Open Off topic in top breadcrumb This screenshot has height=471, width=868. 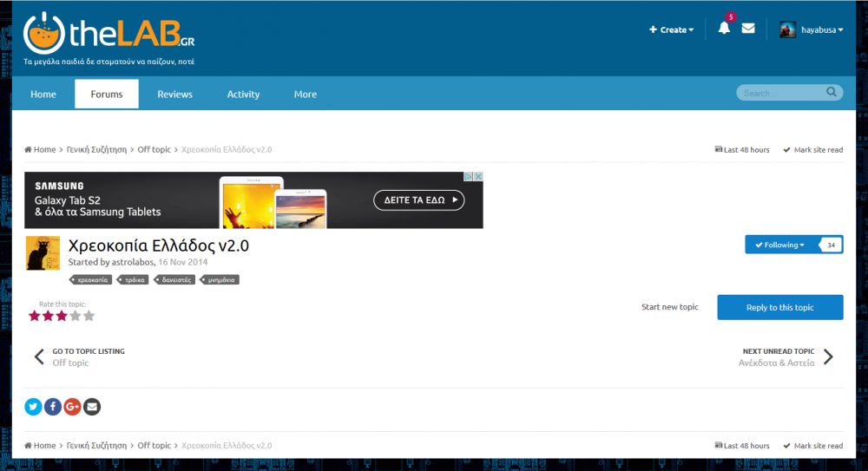155,149
